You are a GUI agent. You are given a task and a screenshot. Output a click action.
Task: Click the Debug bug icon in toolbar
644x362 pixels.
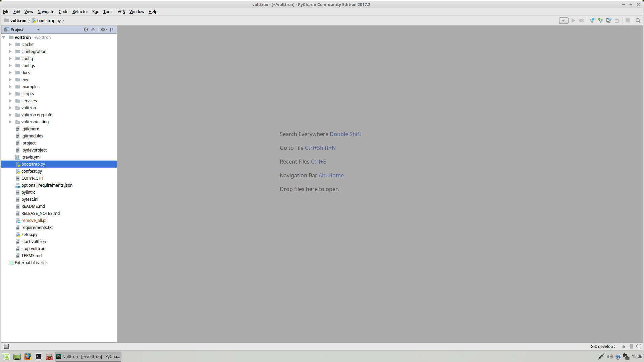[582, 21]
